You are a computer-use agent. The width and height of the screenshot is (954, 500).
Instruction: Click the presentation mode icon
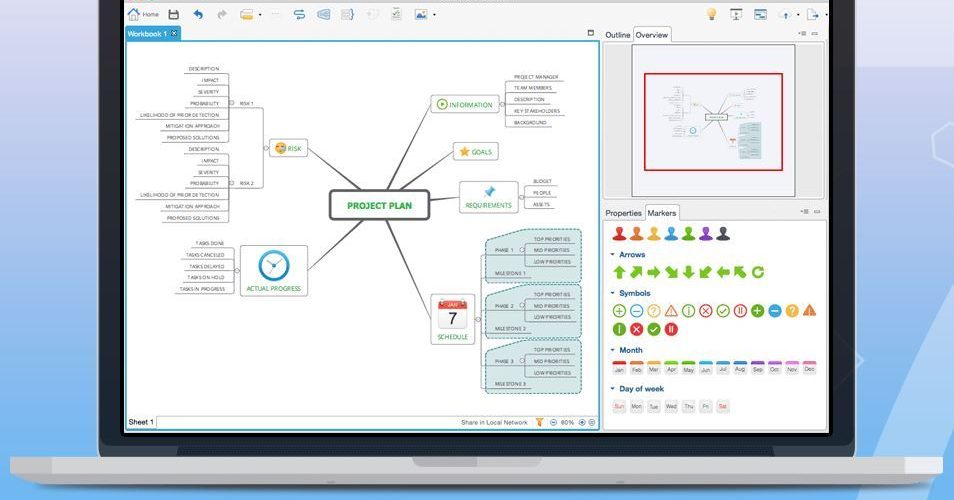point(736,14)
